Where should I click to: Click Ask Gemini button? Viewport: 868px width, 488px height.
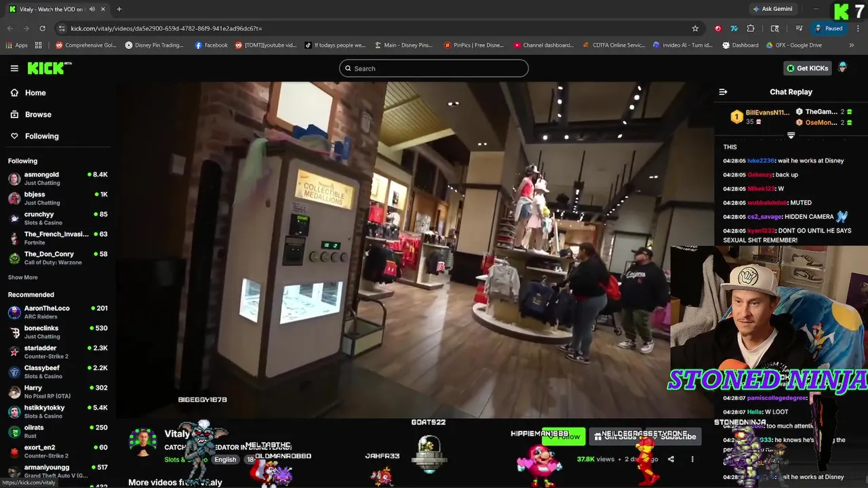[x=772, y=9]
